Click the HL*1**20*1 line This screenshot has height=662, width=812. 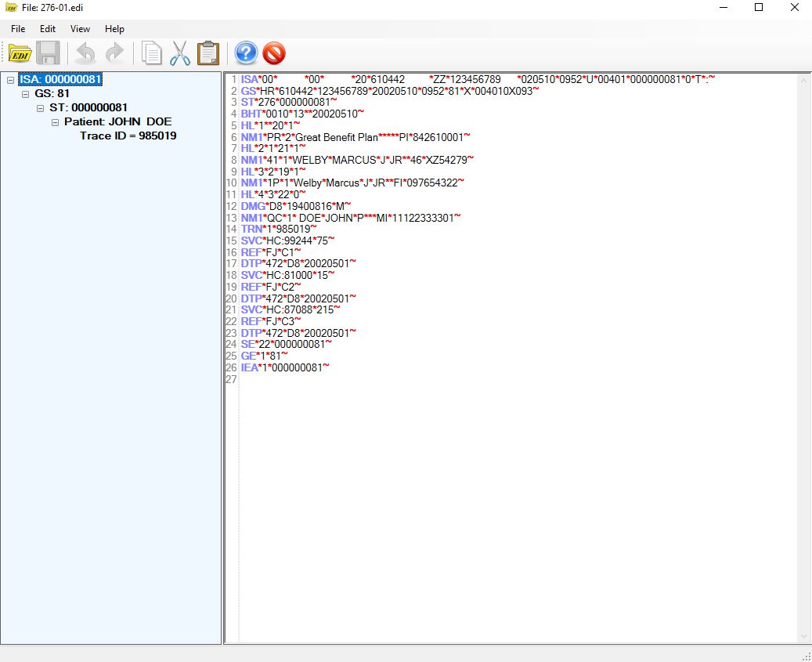(x=270, y=125)
